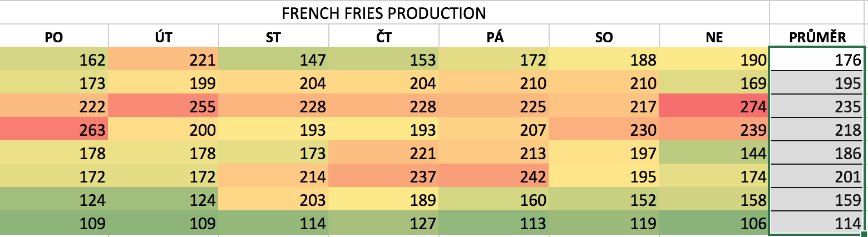The width and height of the screenshot is (868, 237).
Task: Select the PO column header cell
Action: (x=54, y=37)
